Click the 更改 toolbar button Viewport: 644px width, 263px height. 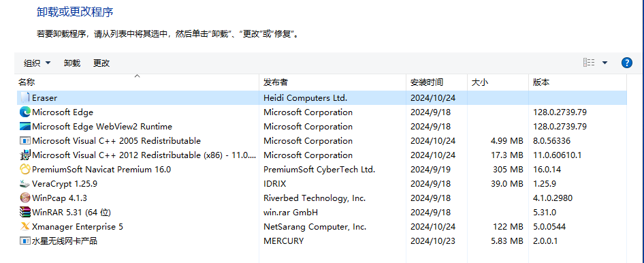point(101,63)
